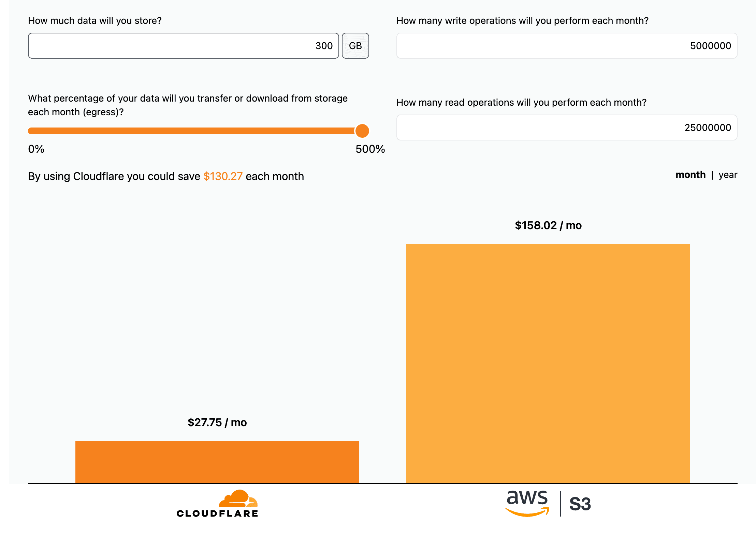Click the S3 logo text
756x538 pixels.
580,504
